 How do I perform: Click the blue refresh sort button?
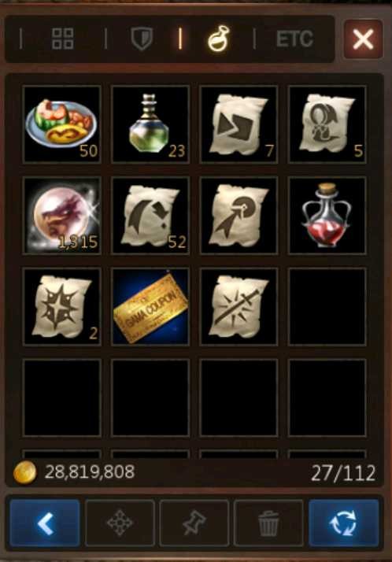(x=344, y=523)
